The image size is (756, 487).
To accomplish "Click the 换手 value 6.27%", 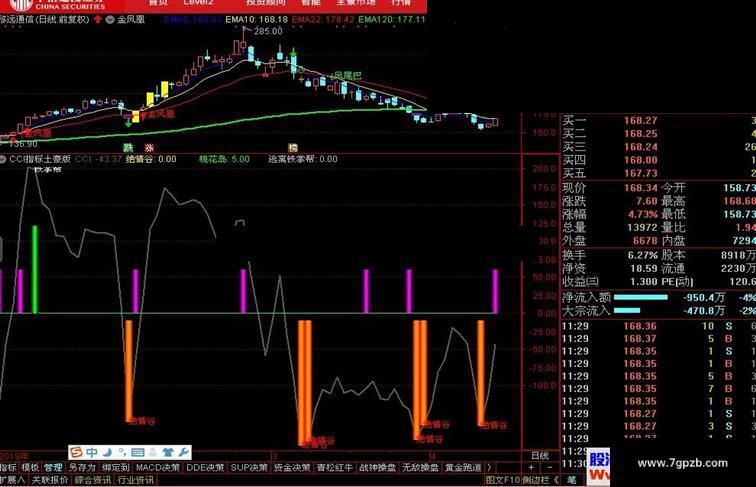I will coord(643,255).
